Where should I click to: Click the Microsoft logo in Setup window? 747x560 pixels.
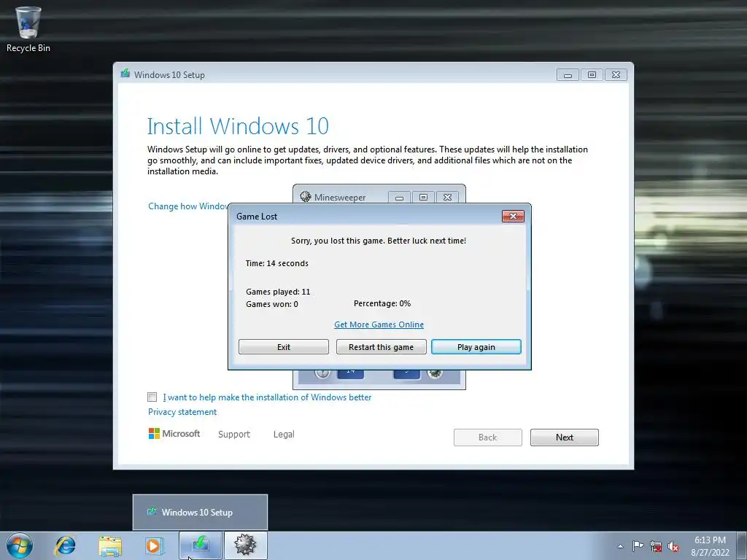click(174, 433)
